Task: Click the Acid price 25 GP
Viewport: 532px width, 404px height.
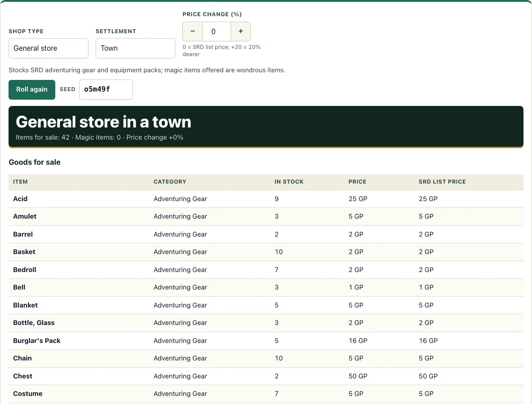Action: click(358, 199)
